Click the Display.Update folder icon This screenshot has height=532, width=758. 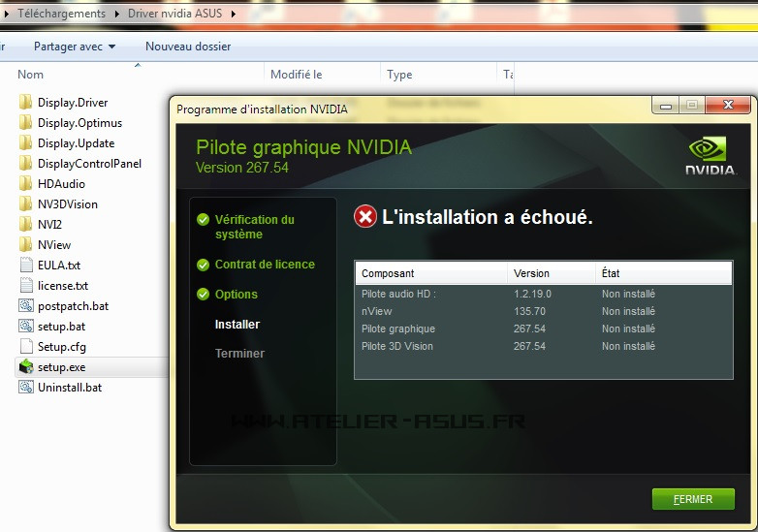25,143
